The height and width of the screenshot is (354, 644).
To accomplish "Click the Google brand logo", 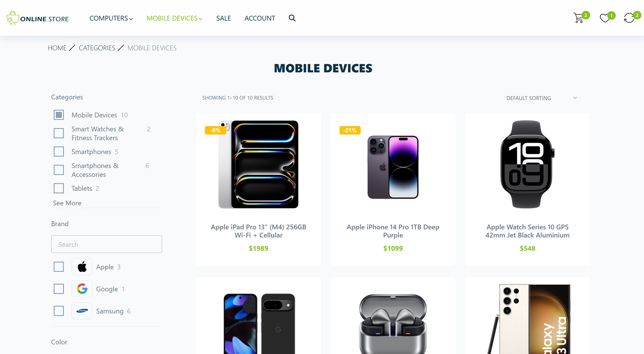I will pos(82,289).
